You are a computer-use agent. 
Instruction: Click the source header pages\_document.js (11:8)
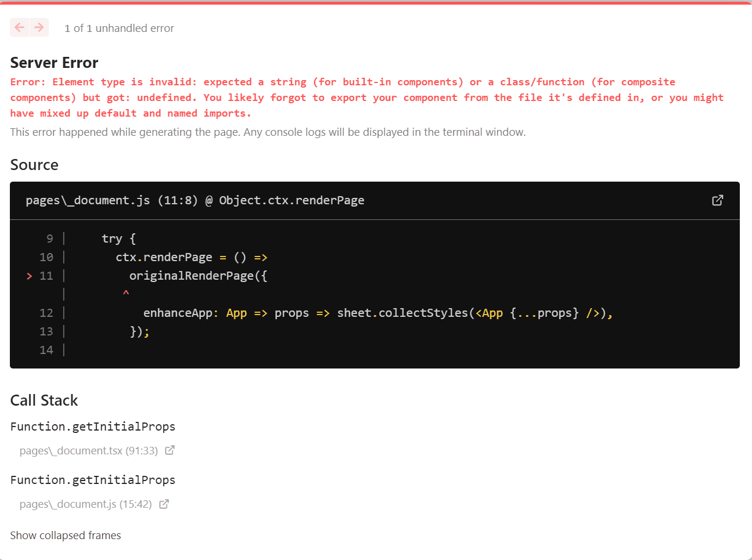click(195, 200)
